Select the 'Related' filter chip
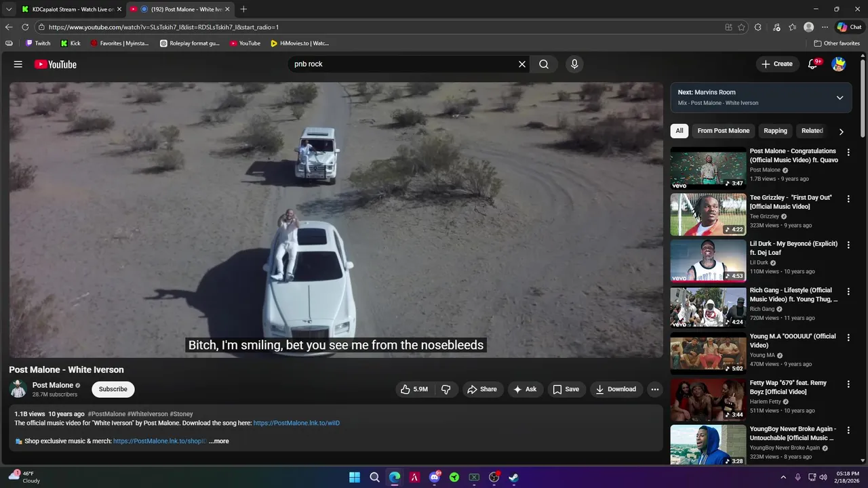Image resolution: width=868 pixels, height=488 pixels. click(812, 131)
